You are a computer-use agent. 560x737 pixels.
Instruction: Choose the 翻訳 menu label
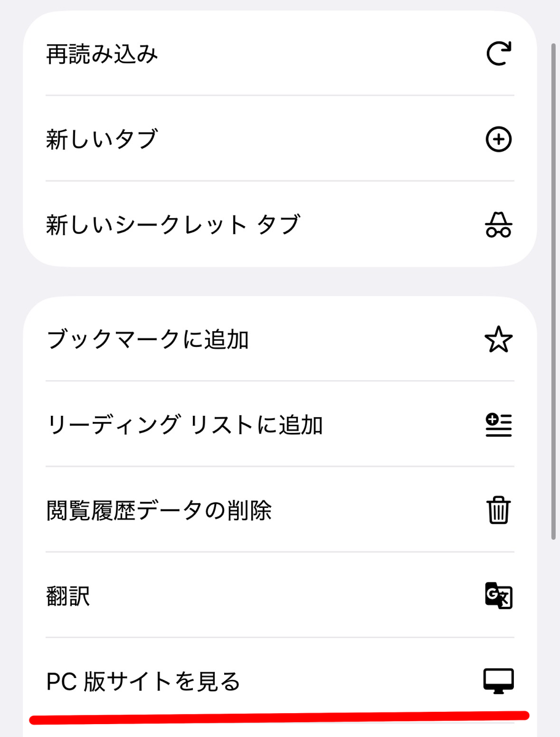click(x=68, y=596)
